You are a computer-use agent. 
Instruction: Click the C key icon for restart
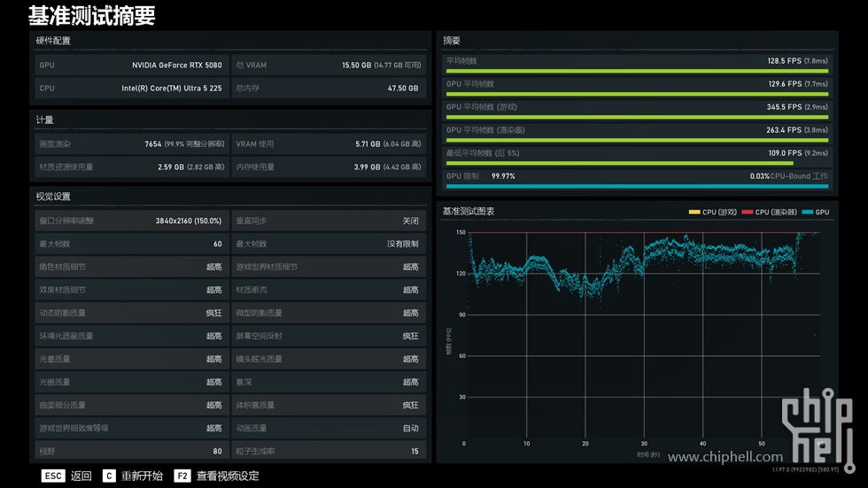tap(109, 476)
